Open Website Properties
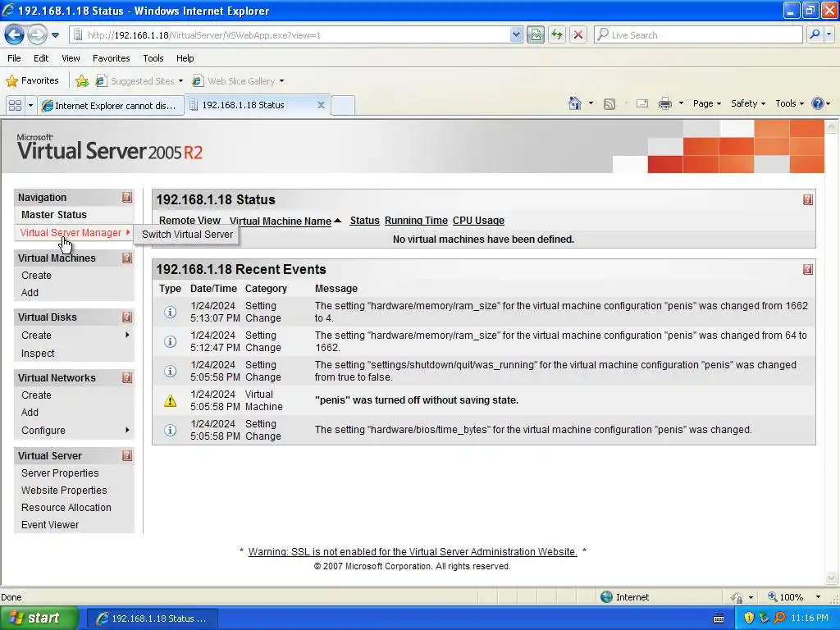This screenshot has height=630, width=840. point(64,491)
